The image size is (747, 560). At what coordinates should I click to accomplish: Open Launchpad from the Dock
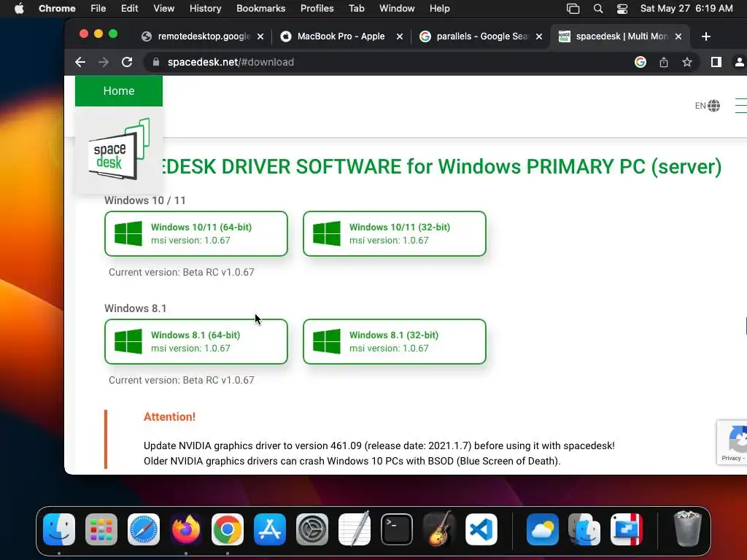pos(101,529)
